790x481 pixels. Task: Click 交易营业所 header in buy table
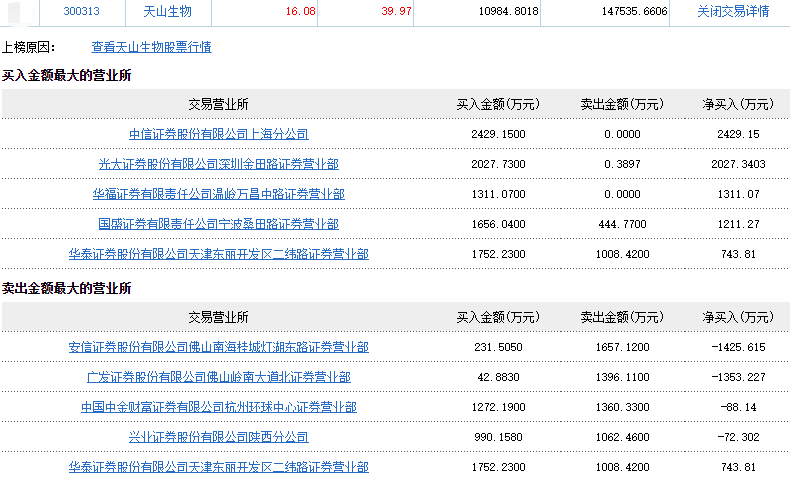[x=219, y=104]
